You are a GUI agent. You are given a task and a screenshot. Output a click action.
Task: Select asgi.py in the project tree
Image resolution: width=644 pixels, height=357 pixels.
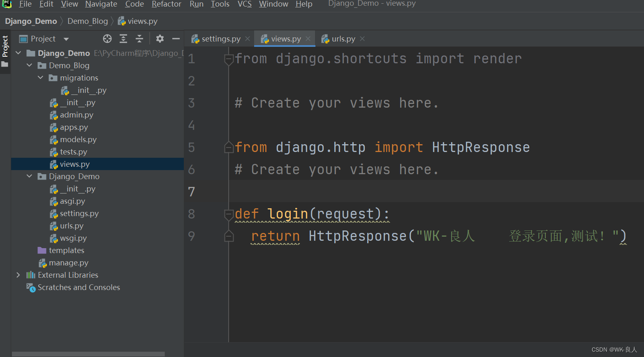(72, 201)
